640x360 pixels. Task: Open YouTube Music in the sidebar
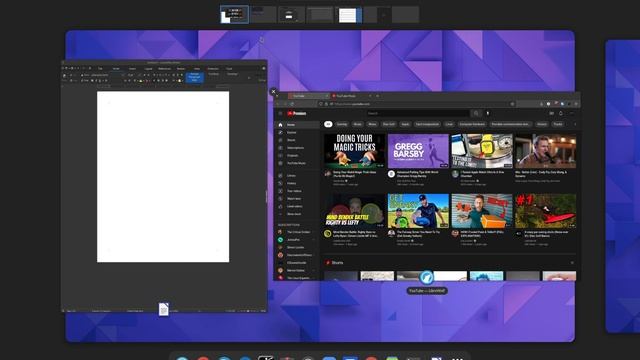297,163
